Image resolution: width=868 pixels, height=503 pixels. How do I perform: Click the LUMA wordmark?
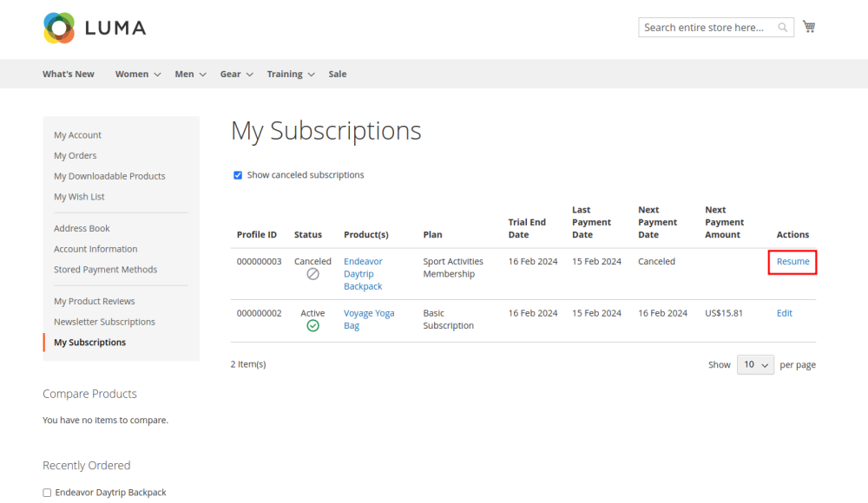[x=115, y=28]
